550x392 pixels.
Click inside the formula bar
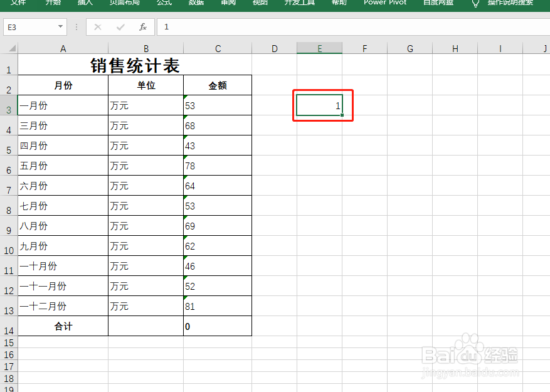(251, 27)
